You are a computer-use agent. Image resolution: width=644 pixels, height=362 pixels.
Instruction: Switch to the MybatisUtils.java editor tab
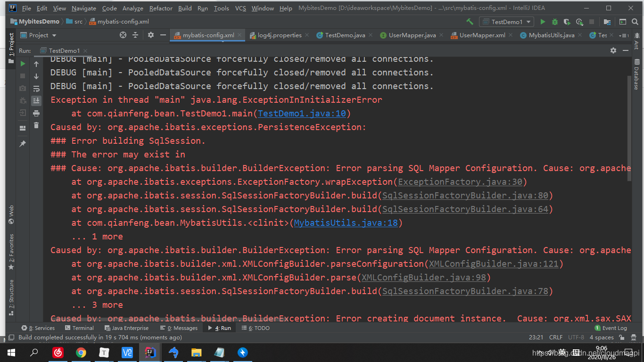pos(552,35)
